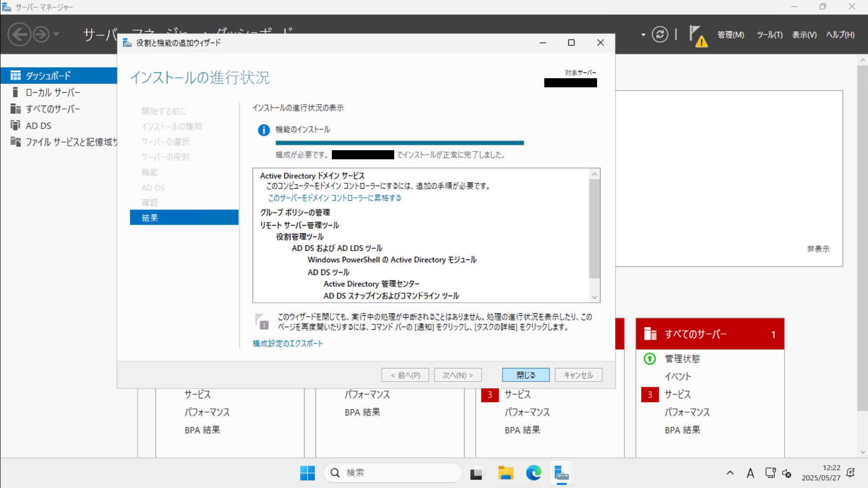
Task: Click the Server Manager taskbar icon
Action: point(561,473)
